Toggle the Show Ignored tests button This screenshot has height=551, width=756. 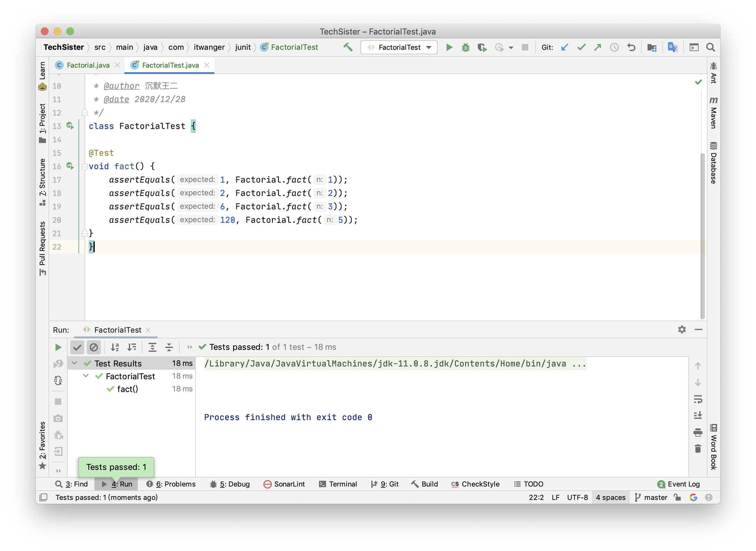[x=94, y=347]
